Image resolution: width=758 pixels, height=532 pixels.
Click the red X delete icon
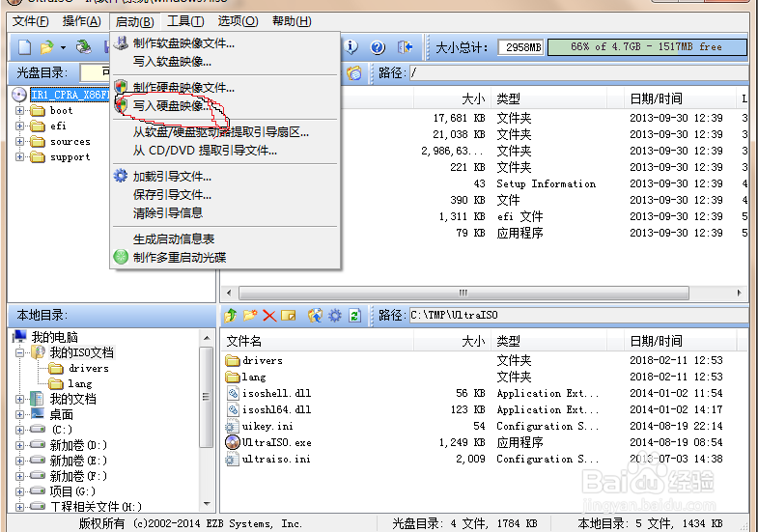pyautogui.click(x=269, y=316)
